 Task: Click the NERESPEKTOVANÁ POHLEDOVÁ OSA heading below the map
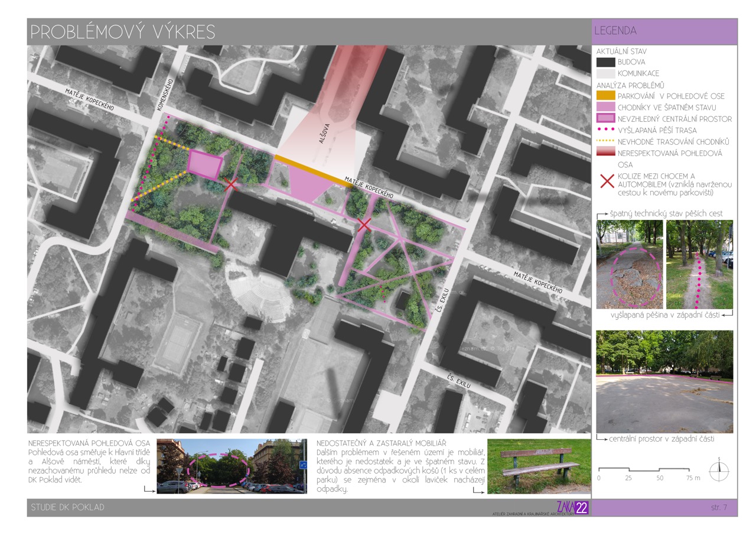click(x=89, y=443)
